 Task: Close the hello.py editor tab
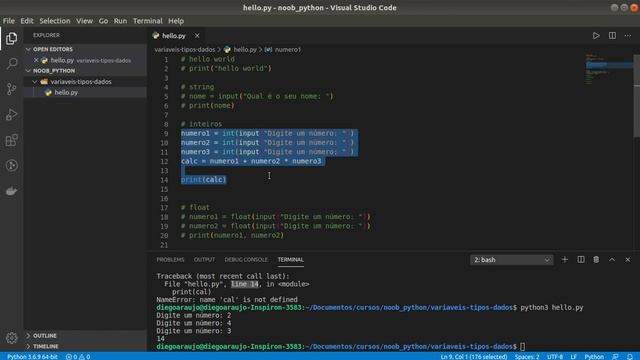pyautogui.click(x=197, y=36)
